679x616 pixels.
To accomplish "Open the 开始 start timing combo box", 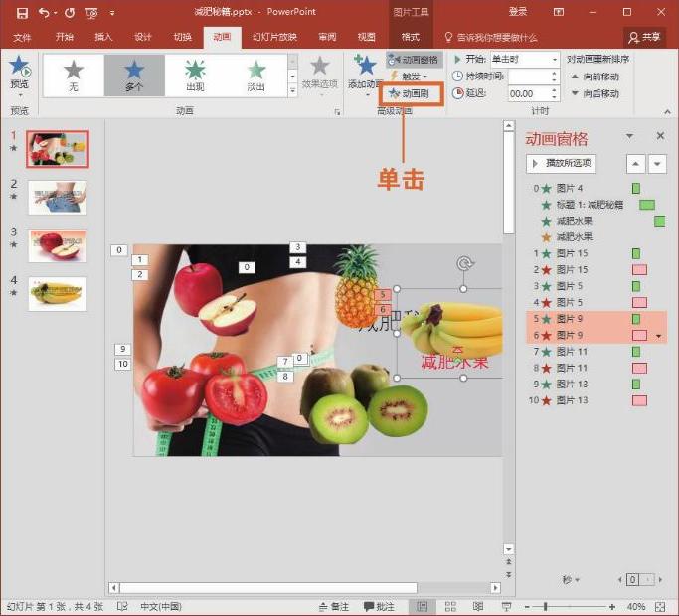I will pyautogui.click(x=525, y=59).
